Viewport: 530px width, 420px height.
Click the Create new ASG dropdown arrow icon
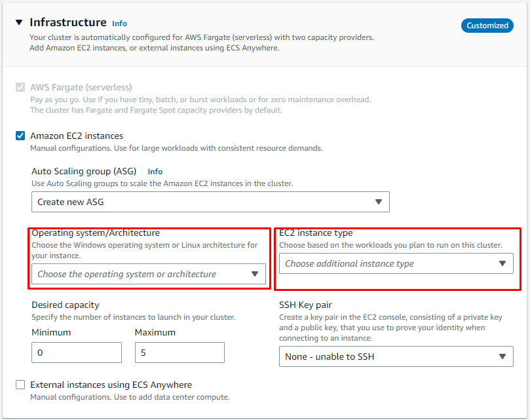click(x=379, y=202)
